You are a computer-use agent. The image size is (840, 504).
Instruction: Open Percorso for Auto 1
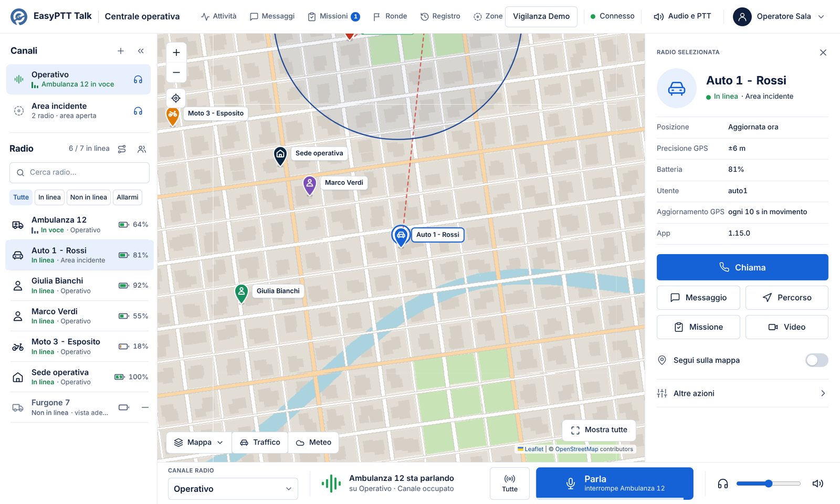[x=787, y=298]
